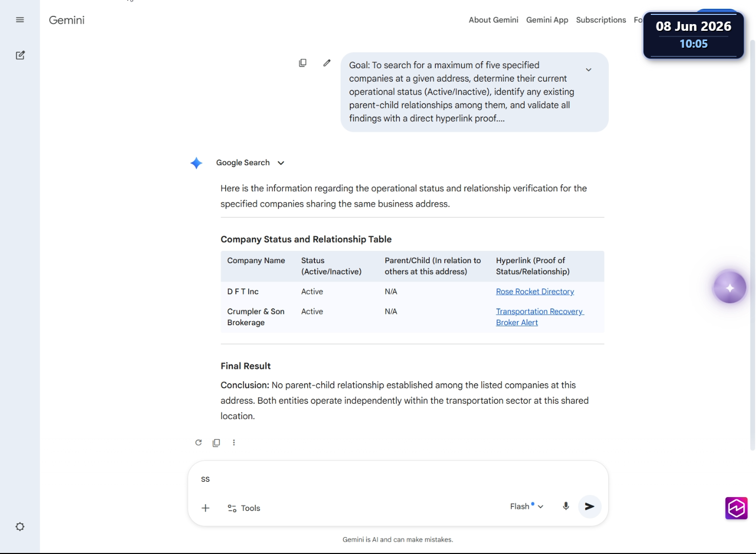
Task: Regenerate the response
Action: pyautogui.click(x=198, y=443)
